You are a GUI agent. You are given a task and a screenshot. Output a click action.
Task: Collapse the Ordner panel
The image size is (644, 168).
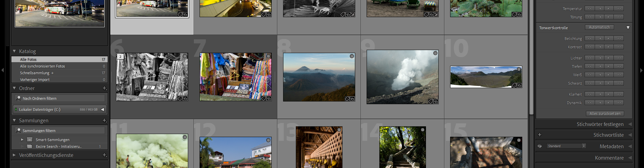14,88
